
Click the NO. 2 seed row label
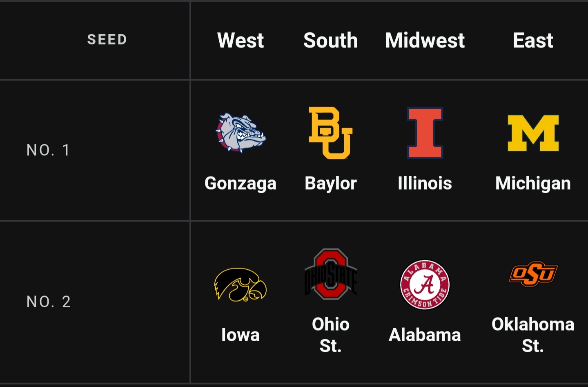point(49,302)
